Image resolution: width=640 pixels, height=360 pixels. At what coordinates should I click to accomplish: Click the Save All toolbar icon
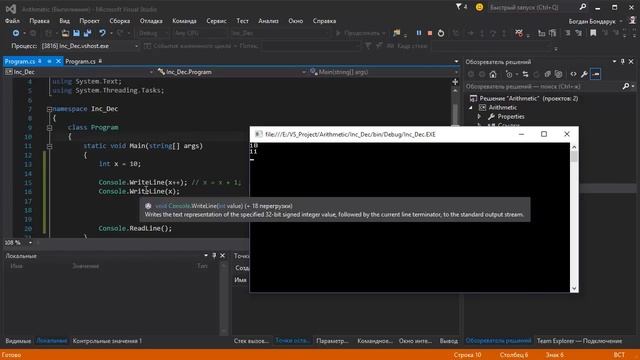87,33
